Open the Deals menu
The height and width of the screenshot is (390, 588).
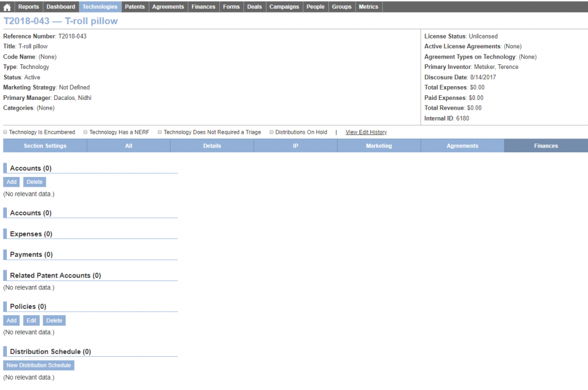[254, 7]
